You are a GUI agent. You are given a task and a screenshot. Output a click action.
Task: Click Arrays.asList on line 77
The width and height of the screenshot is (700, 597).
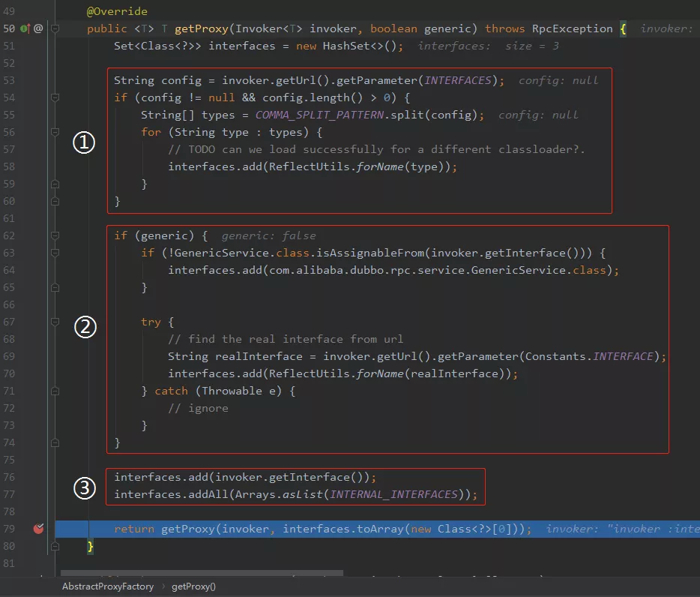(279, 494)
